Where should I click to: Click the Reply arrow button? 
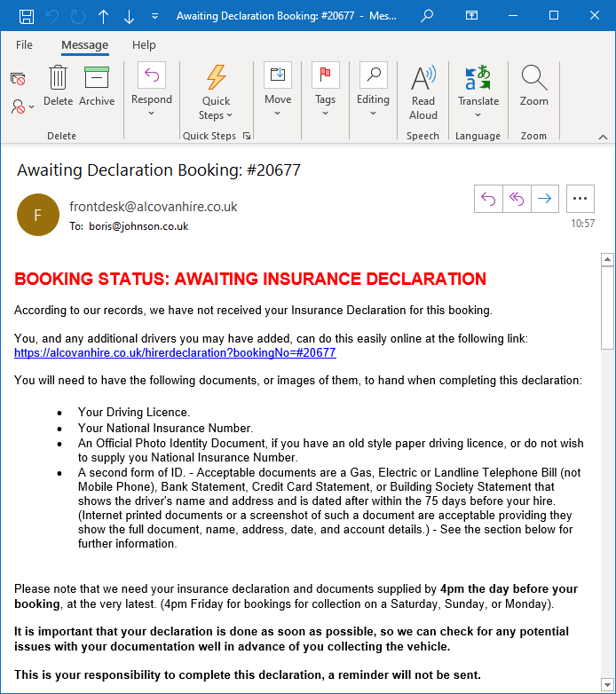[x=488, y=199]
